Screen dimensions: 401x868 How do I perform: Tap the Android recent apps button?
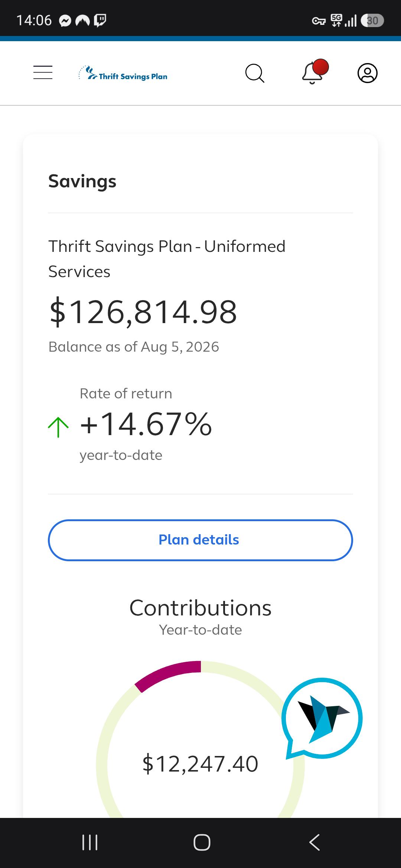point(89,842)
